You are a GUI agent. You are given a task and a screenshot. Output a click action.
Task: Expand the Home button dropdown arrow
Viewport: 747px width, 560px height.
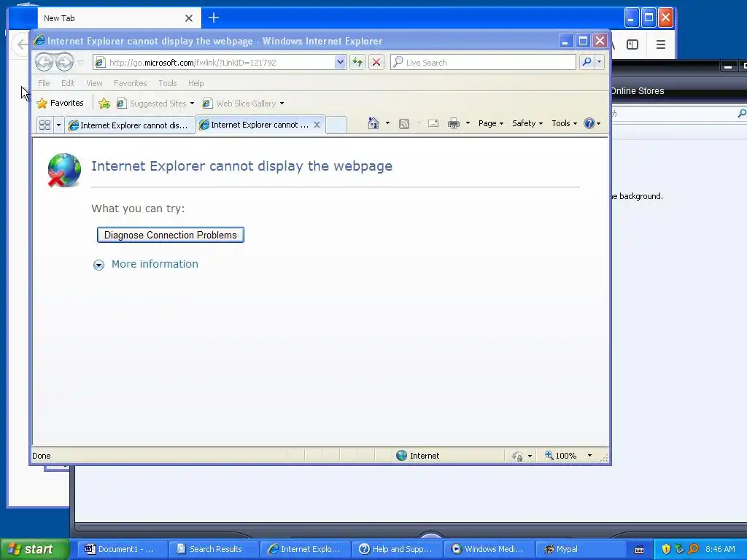[x=387, y=123]
